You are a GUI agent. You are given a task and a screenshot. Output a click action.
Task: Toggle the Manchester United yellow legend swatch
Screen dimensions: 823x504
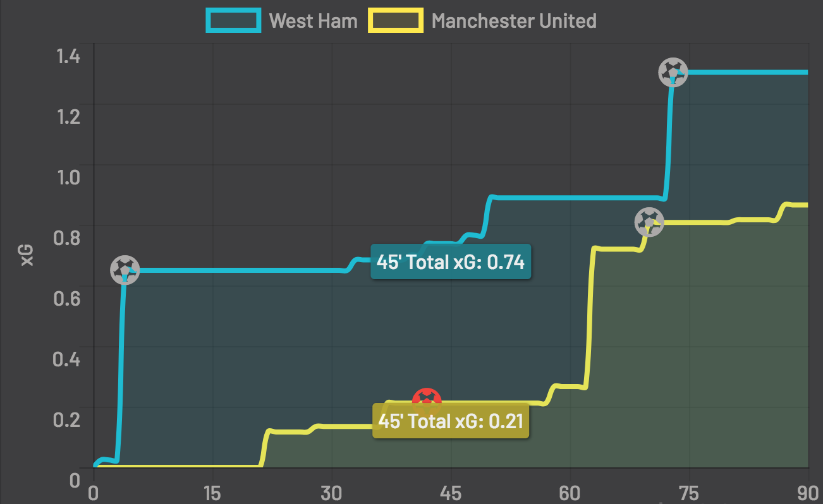pos(396,21)
